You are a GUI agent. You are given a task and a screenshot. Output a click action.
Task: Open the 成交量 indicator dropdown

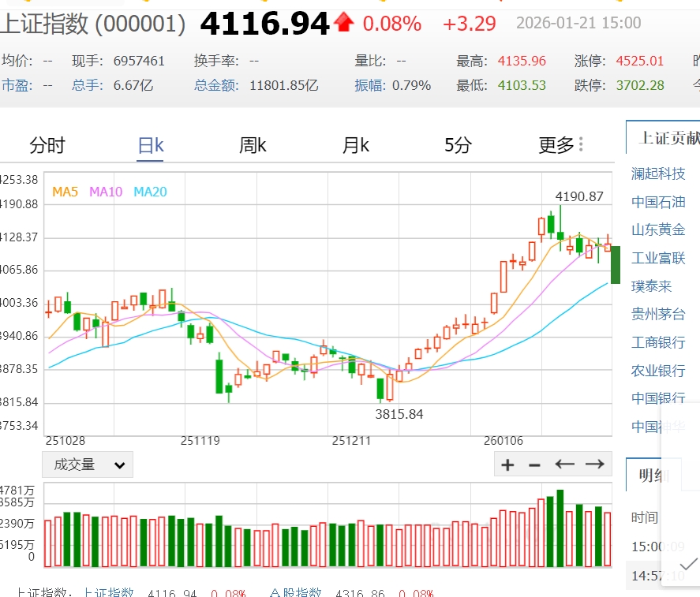(x=88, y=465)
